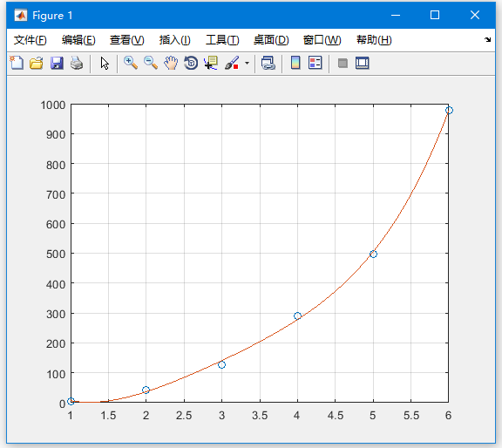Select the Zoom Out magnifier tool
This screenshot has height=448, width=502.
(x=151, y=63)
